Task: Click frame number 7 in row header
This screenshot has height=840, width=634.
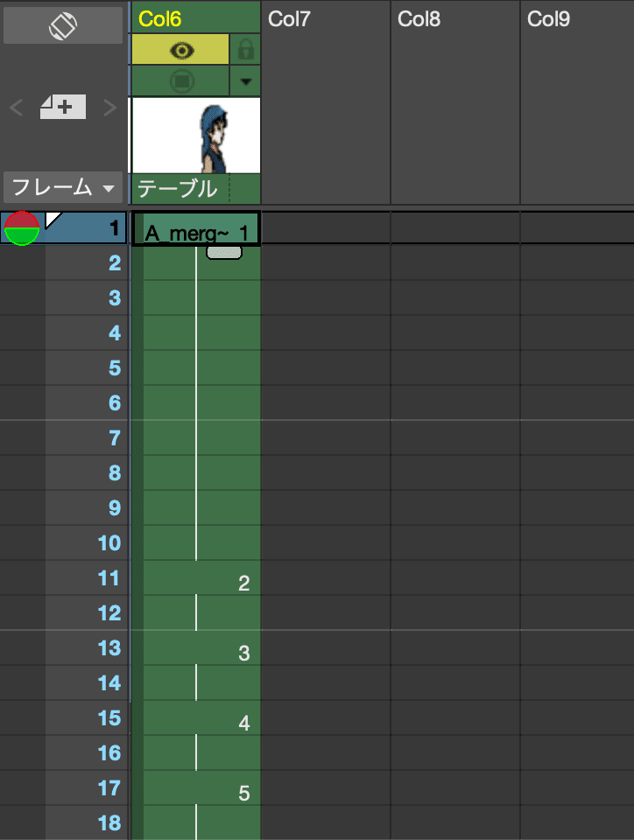Action: point(115,438)
